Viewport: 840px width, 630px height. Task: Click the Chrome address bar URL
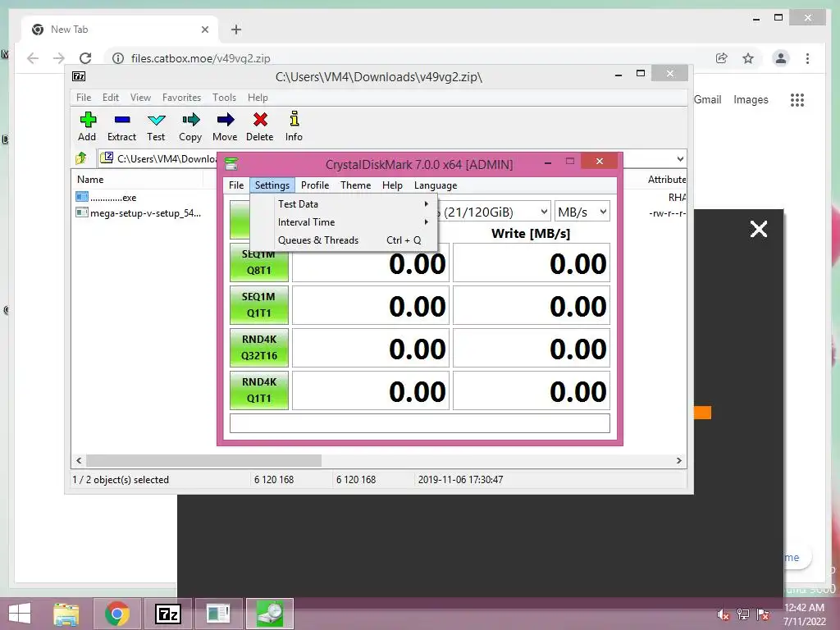tap(200, 58)
